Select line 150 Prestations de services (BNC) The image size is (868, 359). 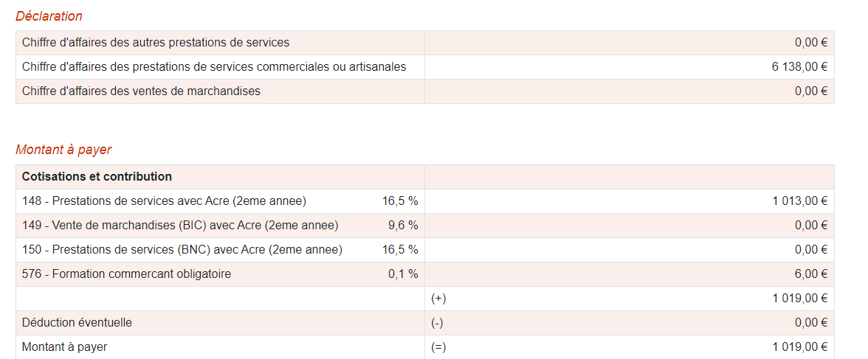point(182,250)
